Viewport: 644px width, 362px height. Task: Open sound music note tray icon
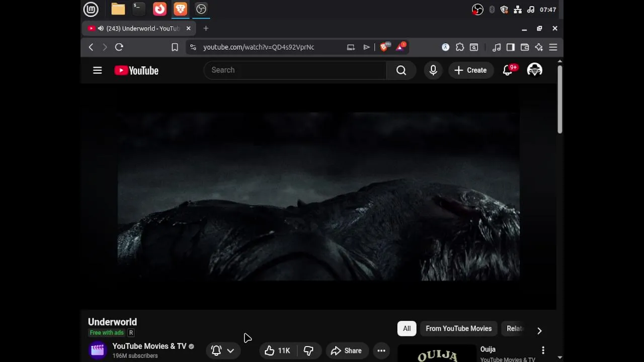click(530, 10)
